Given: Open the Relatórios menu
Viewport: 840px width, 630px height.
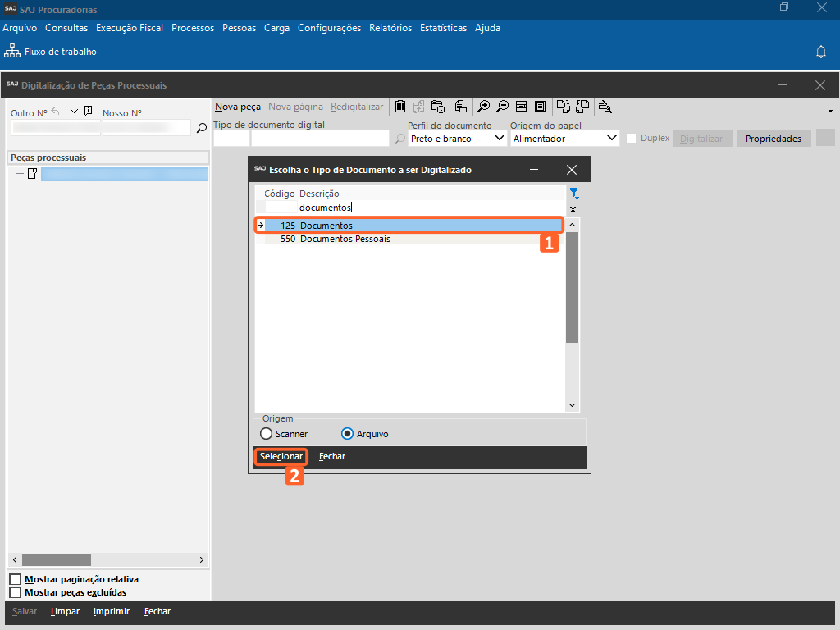Looking at the screenshot, I should [390, 28].
